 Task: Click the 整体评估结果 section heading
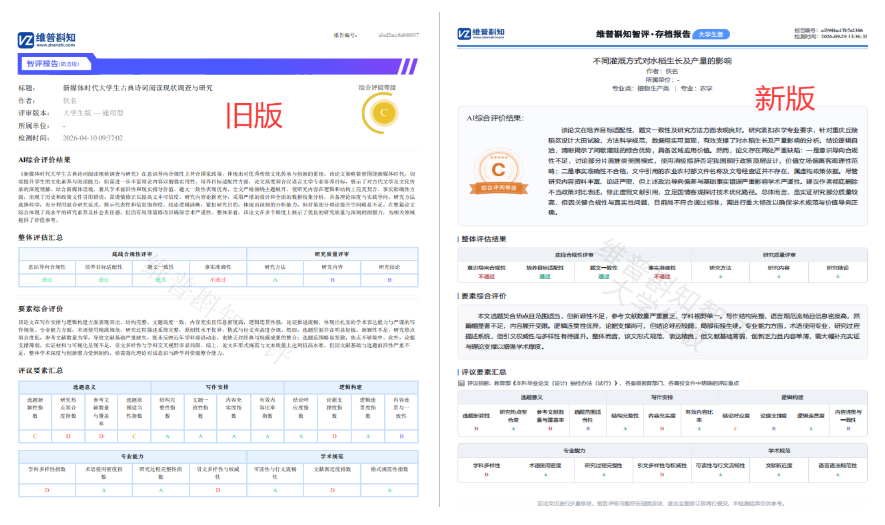point(484,239)
